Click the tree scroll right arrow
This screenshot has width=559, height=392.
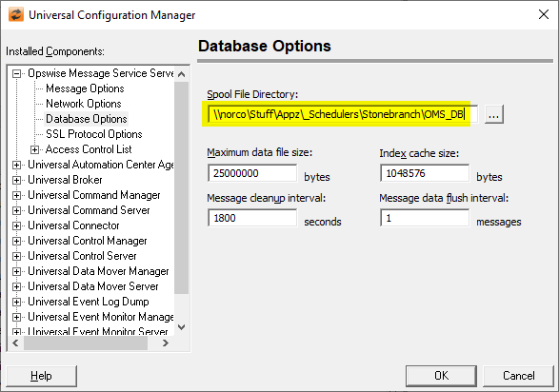(166, 343)
